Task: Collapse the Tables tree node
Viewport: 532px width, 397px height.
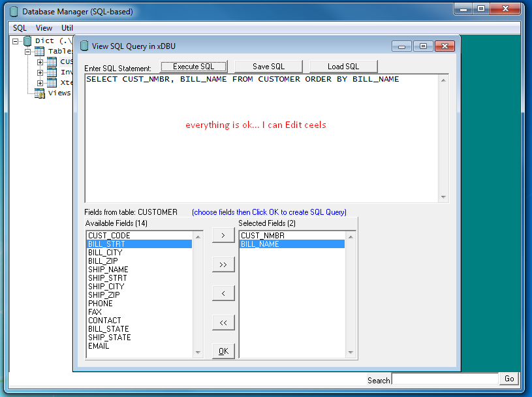Action: pyautogui.click(x=28, y=52)
